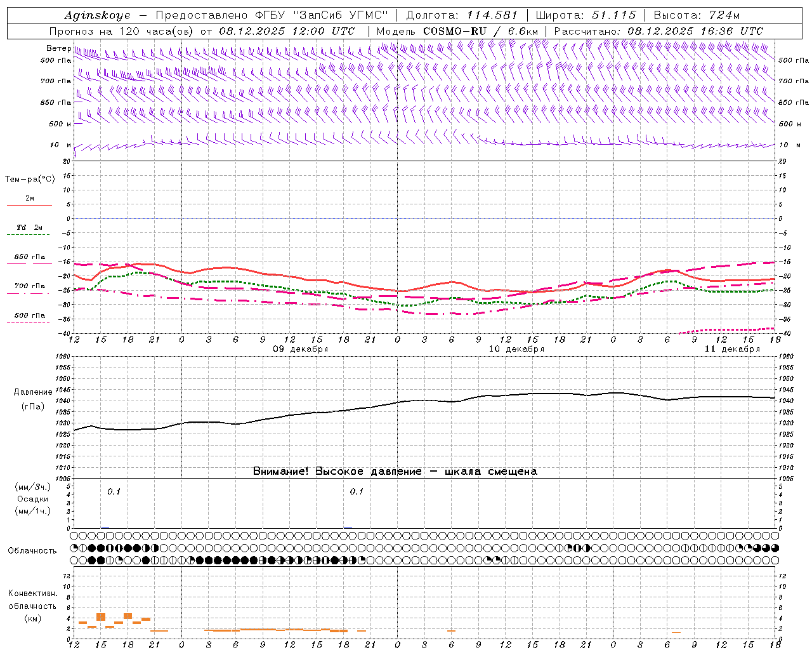Click the Облачность cloudiness row label
The image size is (812, 650).
point(32,550)
